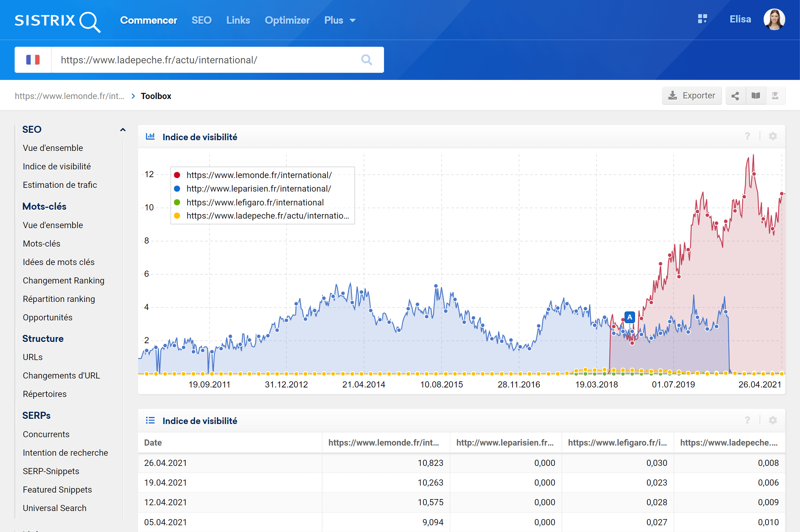Open URLs sidebar item
The image size is (800, 532).
pos(33,357)
